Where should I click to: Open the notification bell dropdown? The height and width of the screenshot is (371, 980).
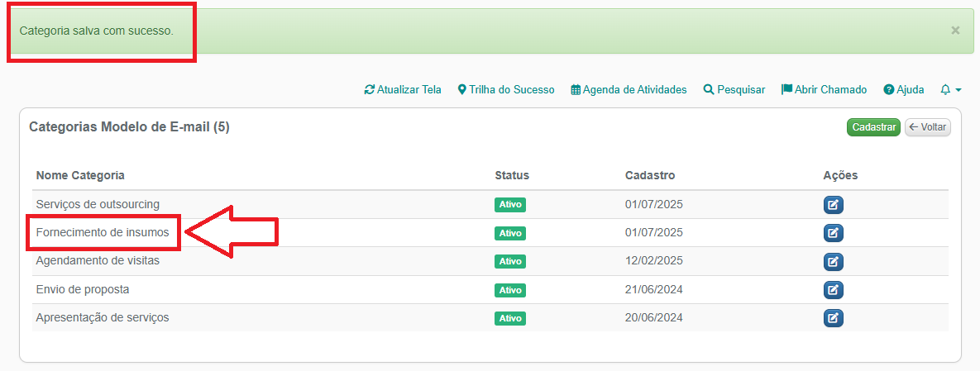pyautogui.click(x=950, y=89)
